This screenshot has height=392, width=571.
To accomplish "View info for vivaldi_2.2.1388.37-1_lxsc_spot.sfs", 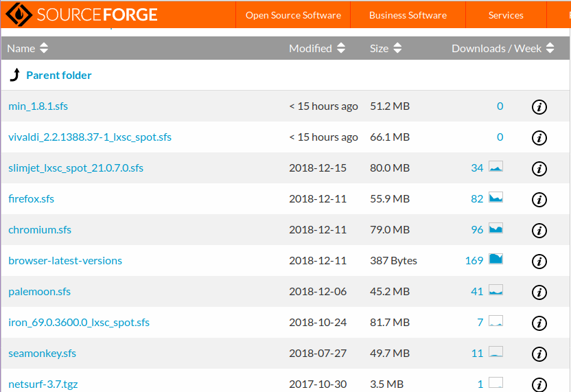I will pyautogui.click(x=539, y=137).
